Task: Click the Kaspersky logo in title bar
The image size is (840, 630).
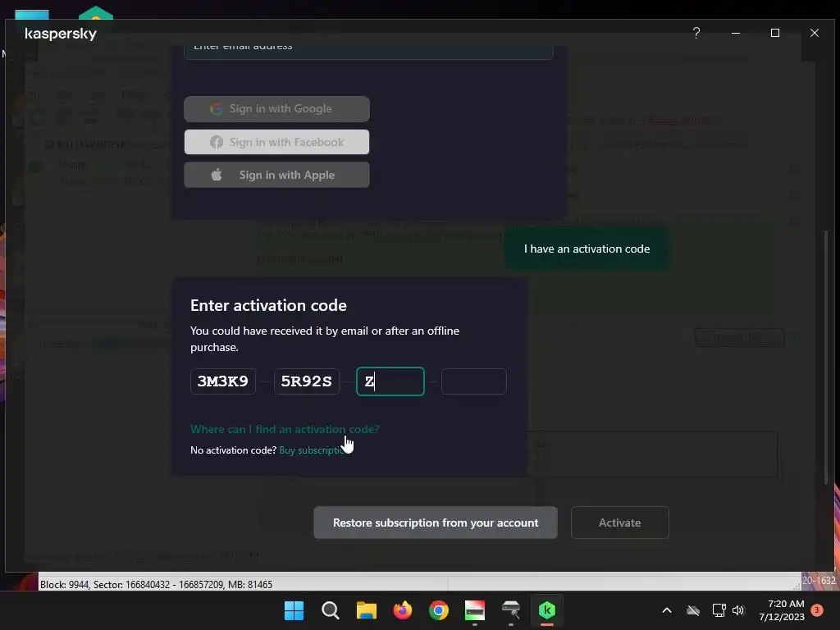Action: pyautogui.click(x=61, y=34)
